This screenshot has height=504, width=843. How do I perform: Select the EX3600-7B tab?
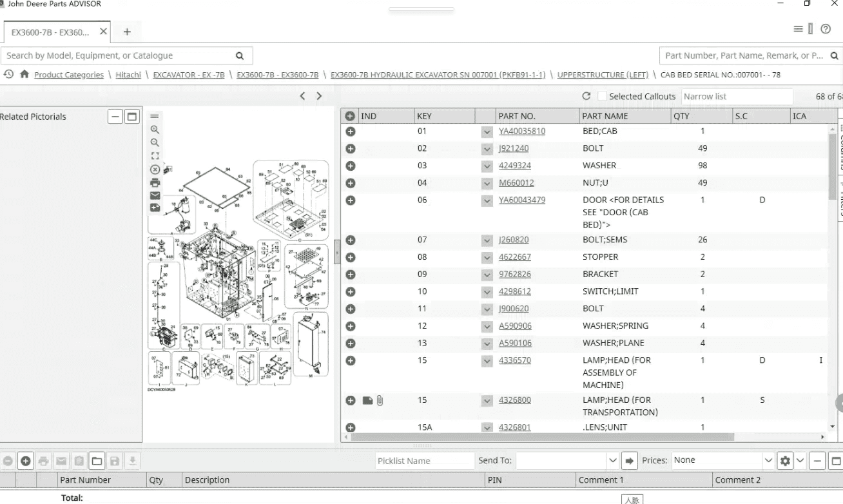(x=50, y=32)
